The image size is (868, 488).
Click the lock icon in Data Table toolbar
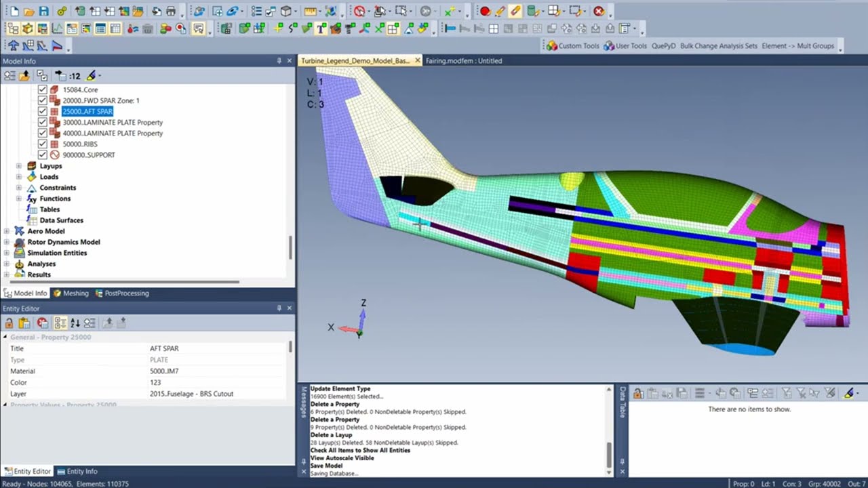(638, 393)
